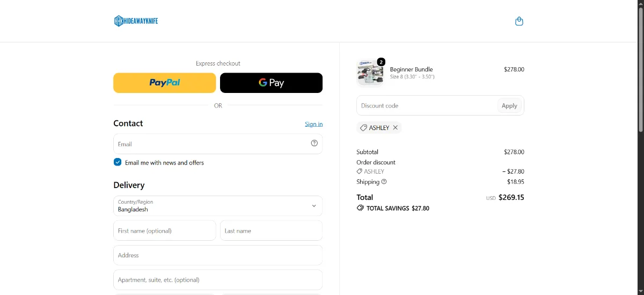Viewport: 644px width, 295px height.
Task: Remove the ASHLEY discount code
Action: point(396,128)
